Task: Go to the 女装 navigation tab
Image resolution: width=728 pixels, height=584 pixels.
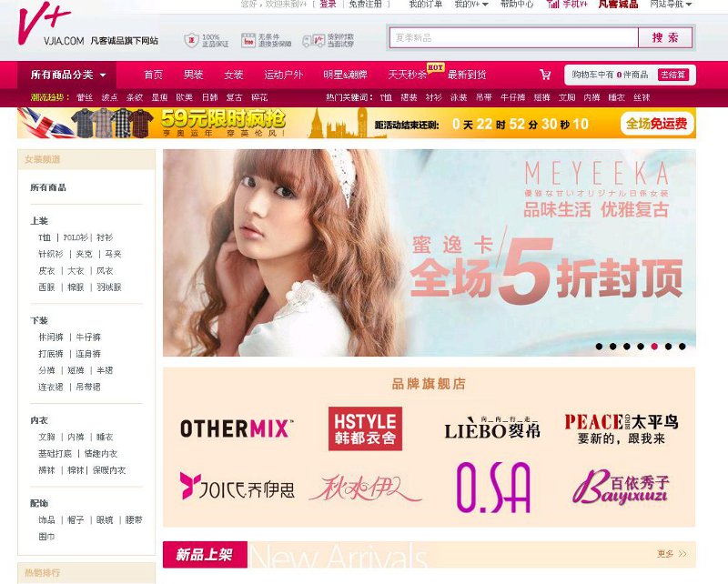Action: tap(234, 75)
